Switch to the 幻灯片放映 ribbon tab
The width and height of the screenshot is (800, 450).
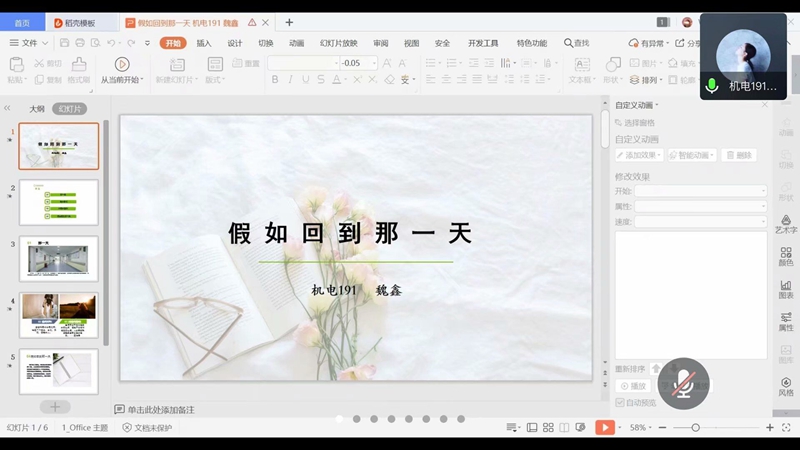[x=338, y=43]
